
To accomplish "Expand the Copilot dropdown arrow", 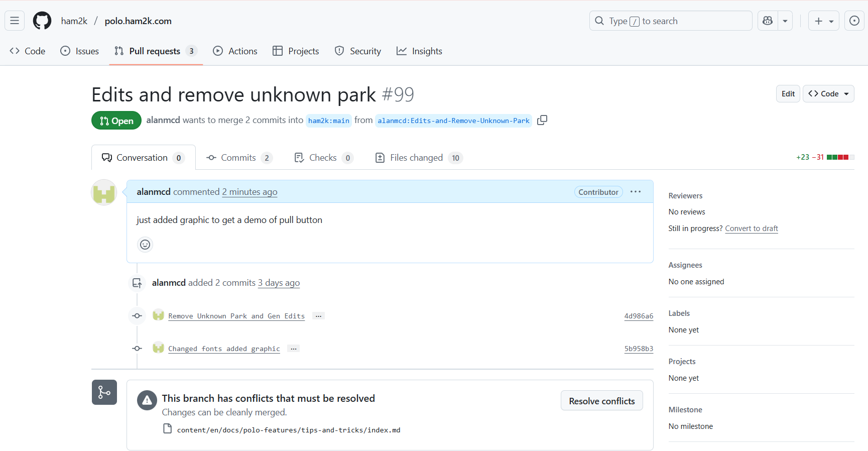I will [785, 21].
